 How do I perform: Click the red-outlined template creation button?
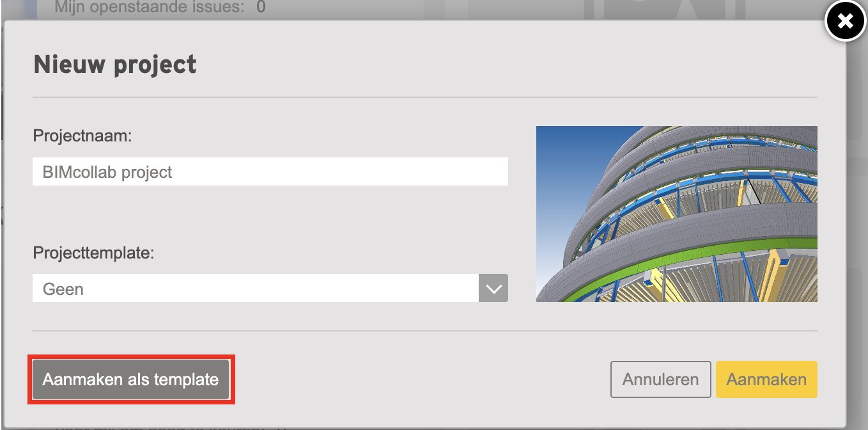pyautogui.click(x=131, y=379)
